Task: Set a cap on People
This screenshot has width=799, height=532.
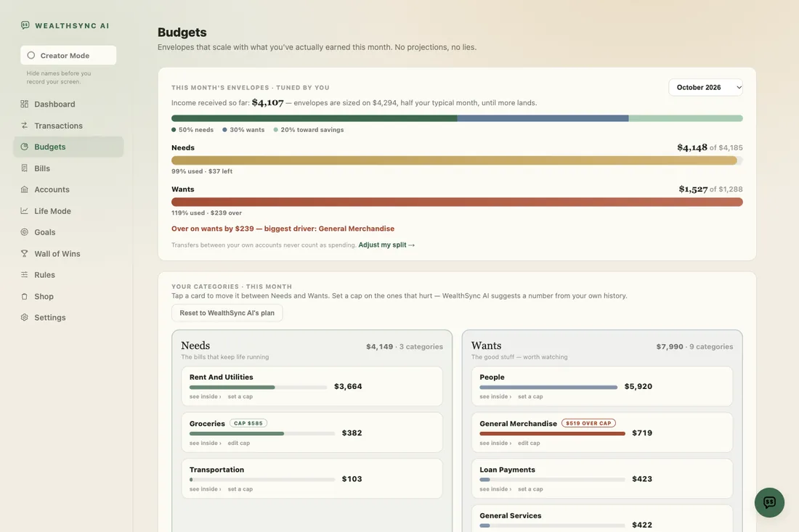Action: (x=530, y=396)
